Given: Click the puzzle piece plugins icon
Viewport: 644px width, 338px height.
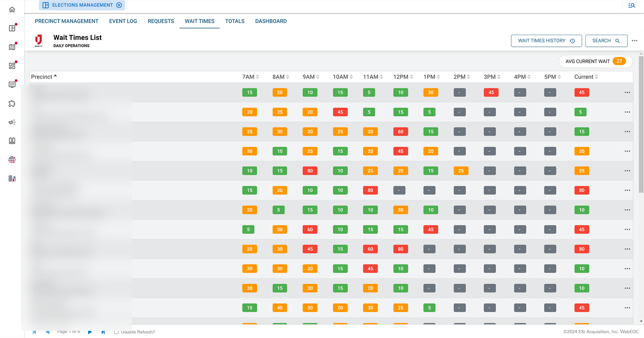Looking at the screenshot, I should (12, 104).
